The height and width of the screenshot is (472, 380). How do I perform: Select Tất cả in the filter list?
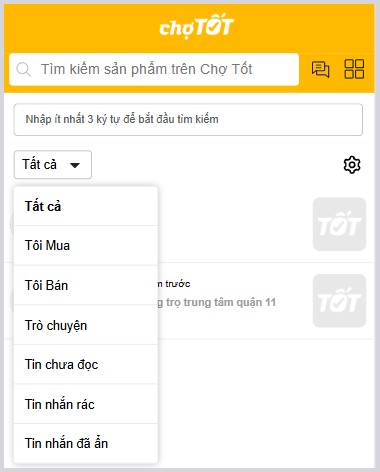click(86, 206)
